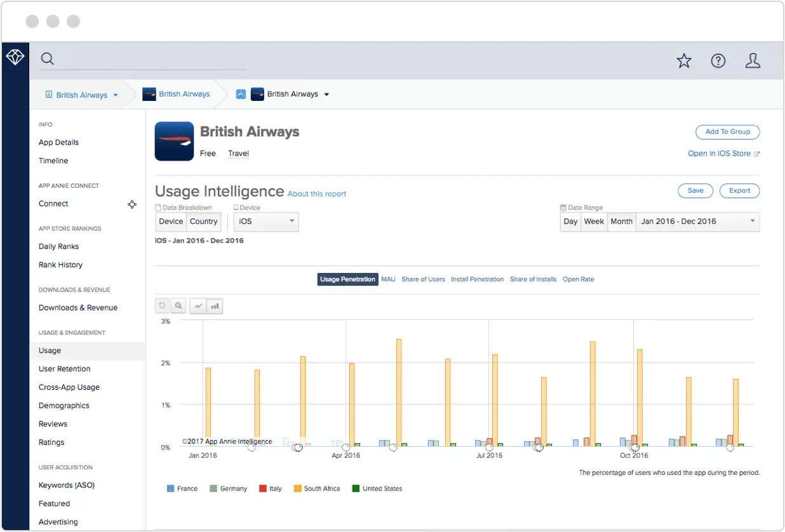This screenshot has width=785, height=532.
Task: Click the Connect crosshair icon in sidebar
Action: tap(132, 204)
